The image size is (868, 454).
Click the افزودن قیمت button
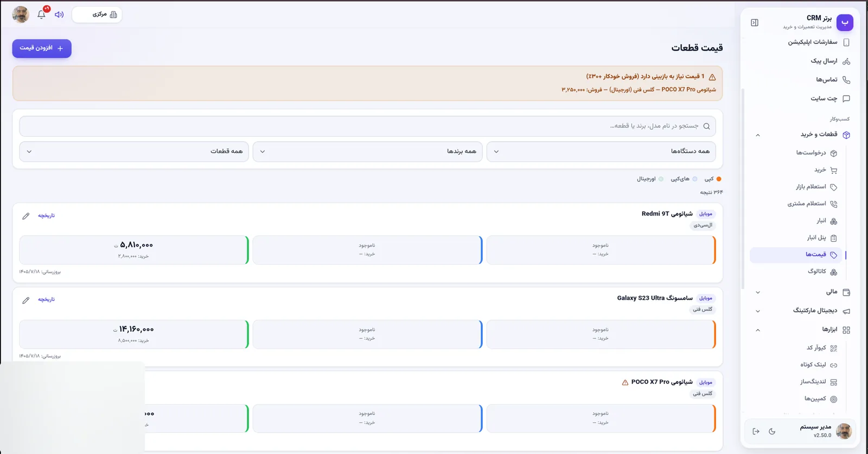click(42, 48)
